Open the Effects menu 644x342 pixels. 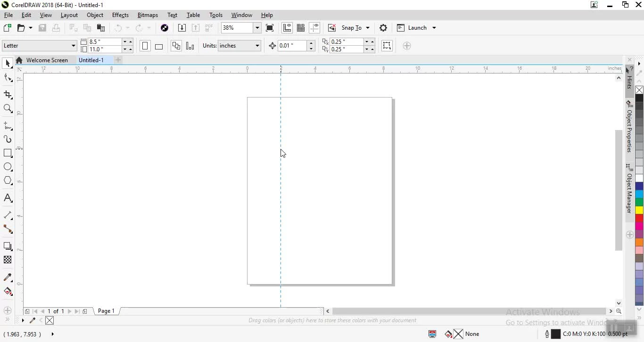[120, 15]
